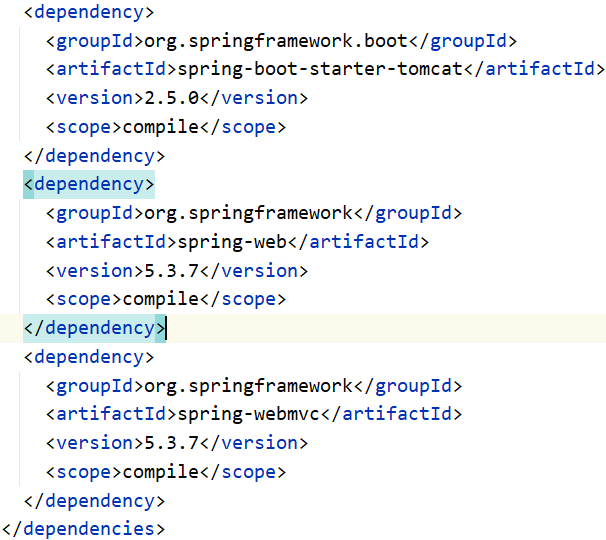Click groupId value above spring-web artifactId

249,213
